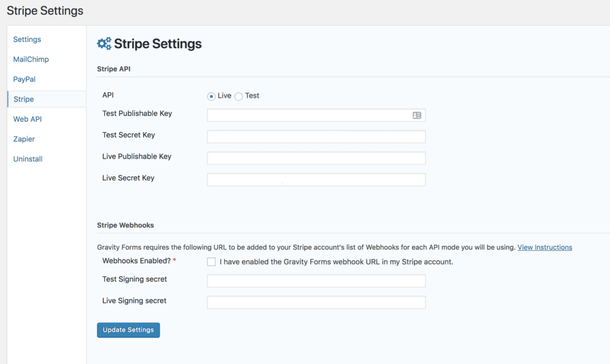Focus the Live Signing secret input
Screen dimensions: 610x364
coord(316,302)
